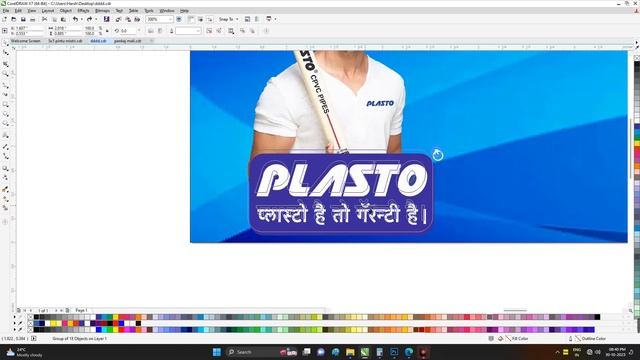This screenshot has height=360, width=640.
Task: Click the object origin icon in the property bar
Action: (x=4, y=31)
